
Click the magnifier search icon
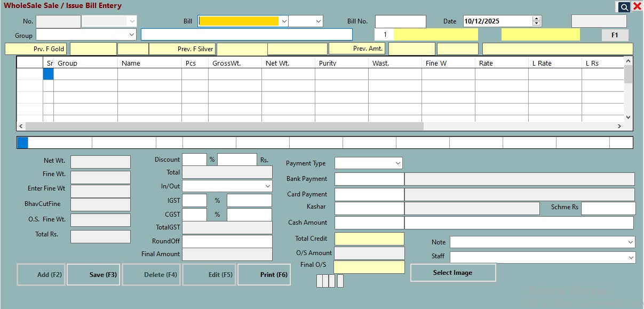[x=624, y=7]
